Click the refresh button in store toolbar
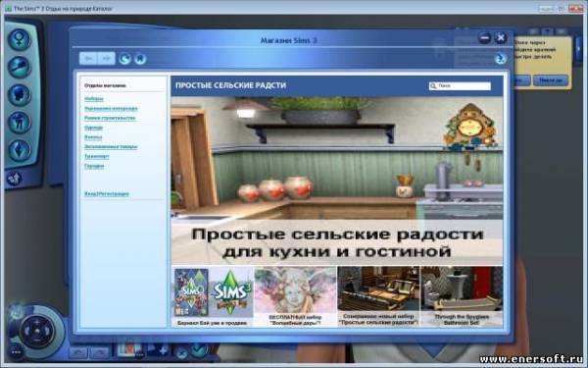The height and width of the screenshot is (368, 588). [124, 59]
